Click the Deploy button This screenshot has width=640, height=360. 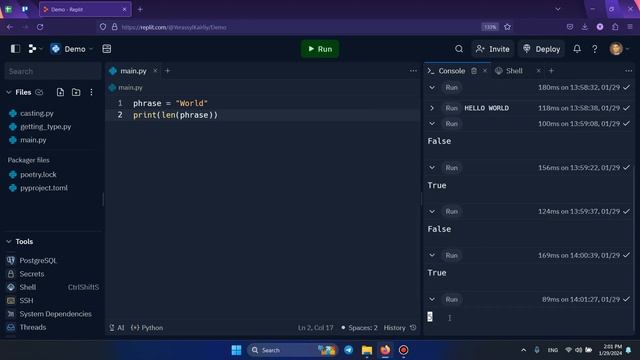coord(542,49)
